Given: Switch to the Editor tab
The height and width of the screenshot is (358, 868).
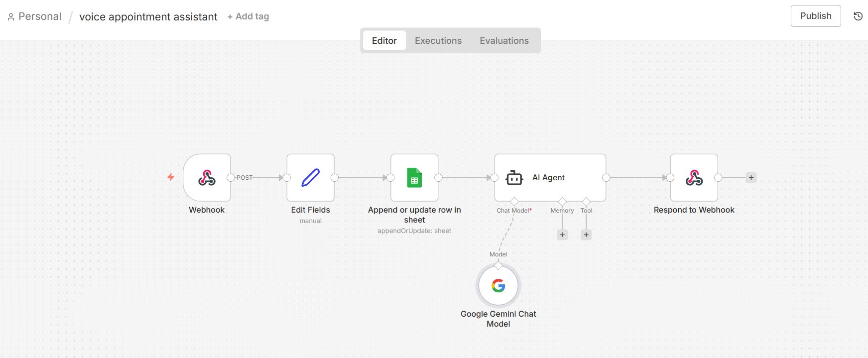Looking at the screenshot, I should click(x=384, y=40).
